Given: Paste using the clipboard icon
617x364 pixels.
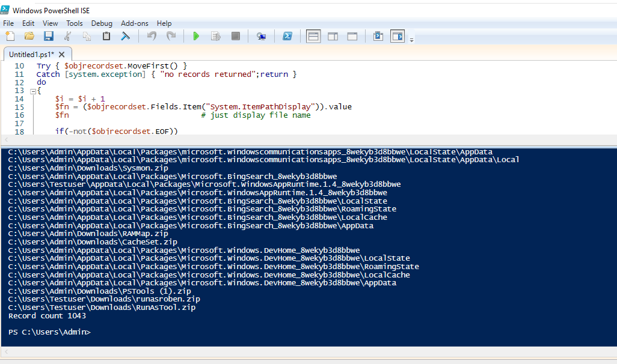Looking at the screenshot, I should [x=106, y=37].
